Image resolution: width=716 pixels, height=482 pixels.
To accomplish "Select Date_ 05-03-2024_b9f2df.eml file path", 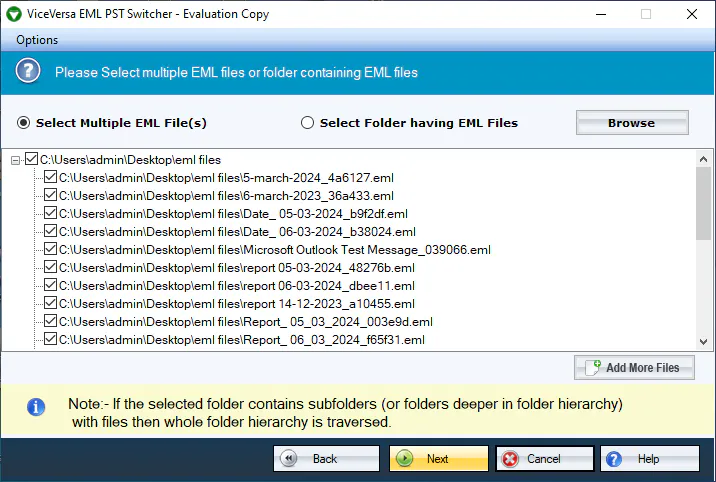I will 233,214.
